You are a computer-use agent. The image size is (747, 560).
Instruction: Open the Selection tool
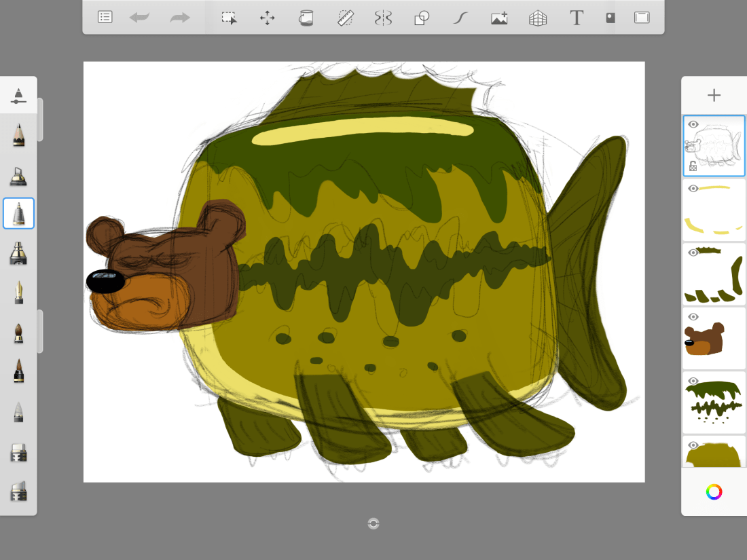[229, 18]
